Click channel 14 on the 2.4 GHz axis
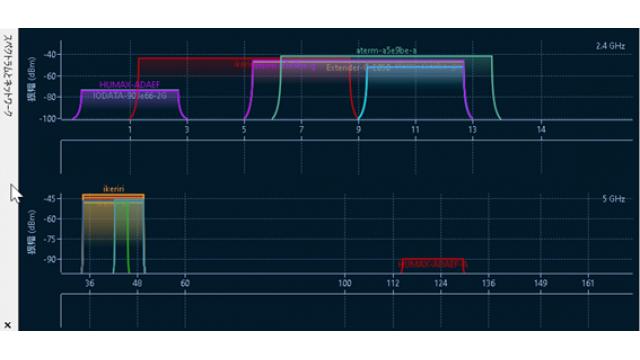The height and width of the screenshot is (360, 640). click(x=541, y=130)
